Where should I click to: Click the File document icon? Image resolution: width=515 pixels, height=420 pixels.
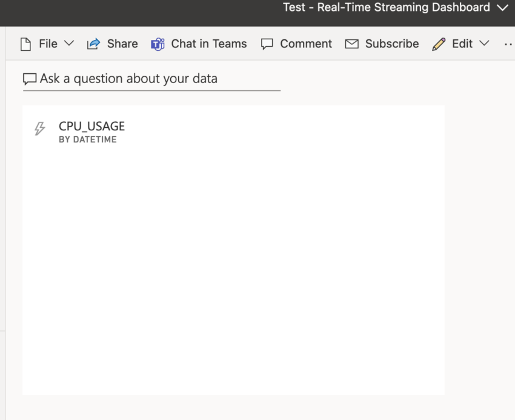[x=25, y=43]
